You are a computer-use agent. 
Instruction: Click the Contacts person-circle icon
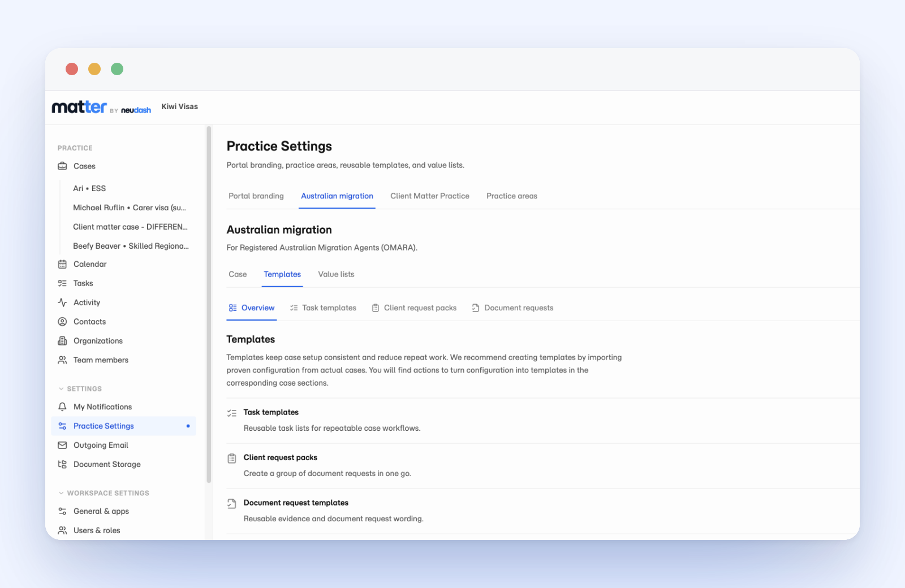click(62, 322)
